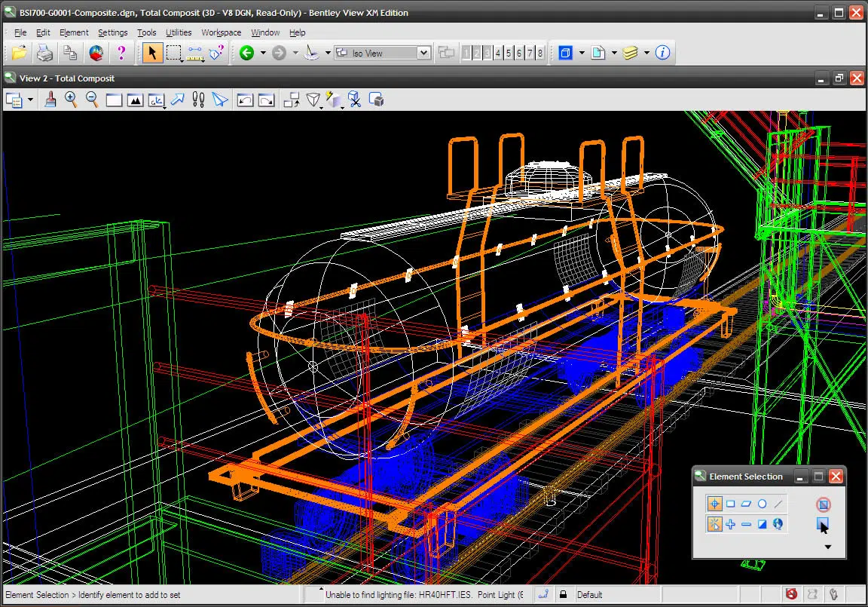Click the green Previous back button

pos(246,53)
